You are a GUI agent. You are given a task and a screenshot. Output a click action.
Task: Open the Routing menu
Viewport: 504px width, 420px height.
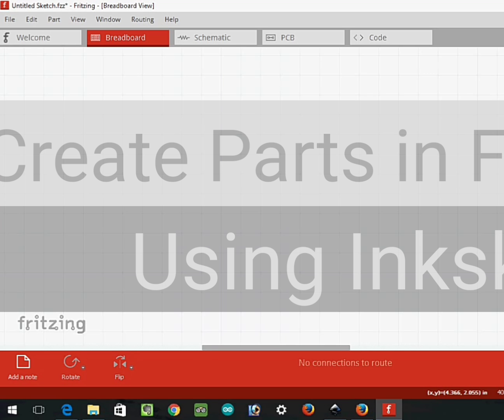click(x=142, y=19)
